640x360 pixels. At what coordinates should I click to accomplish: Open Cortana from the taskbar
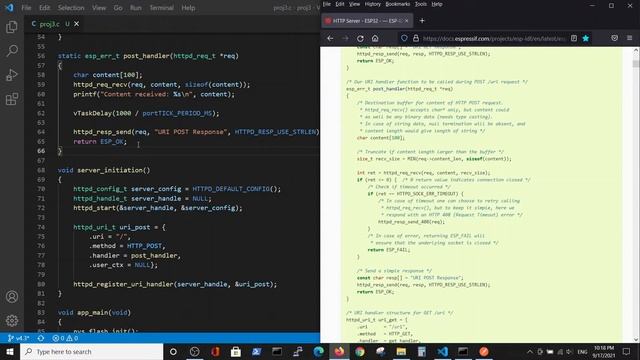(x=173, y=351)
